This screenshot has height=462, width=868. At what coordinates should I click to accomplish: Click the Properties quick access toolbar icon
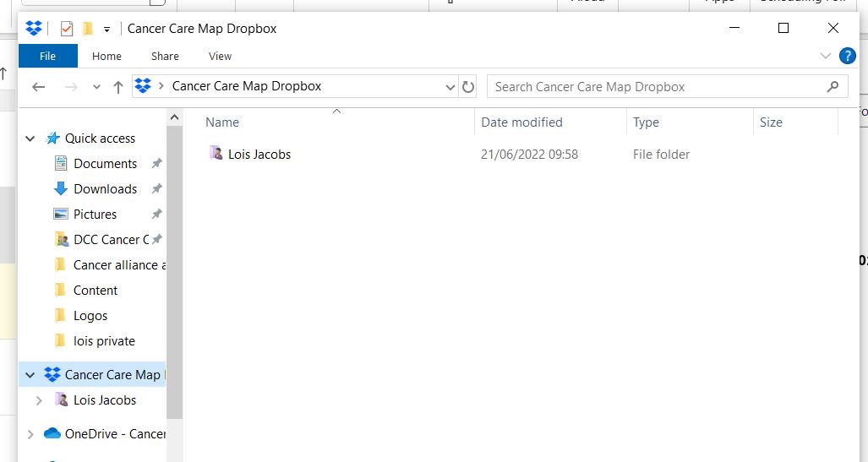tap(67, 29)
